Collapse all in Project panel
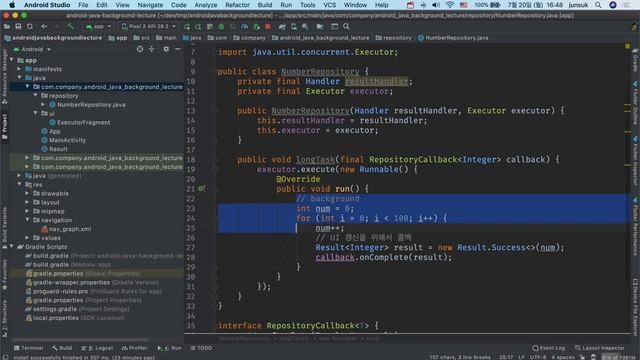640x360 pixels. click(x=152, y=49)
